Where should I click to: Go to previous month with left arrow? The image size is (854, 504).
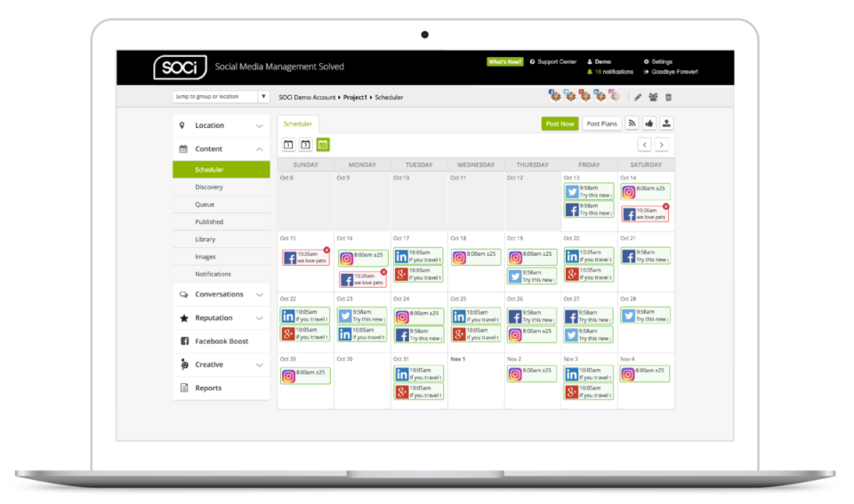point(645,145)
